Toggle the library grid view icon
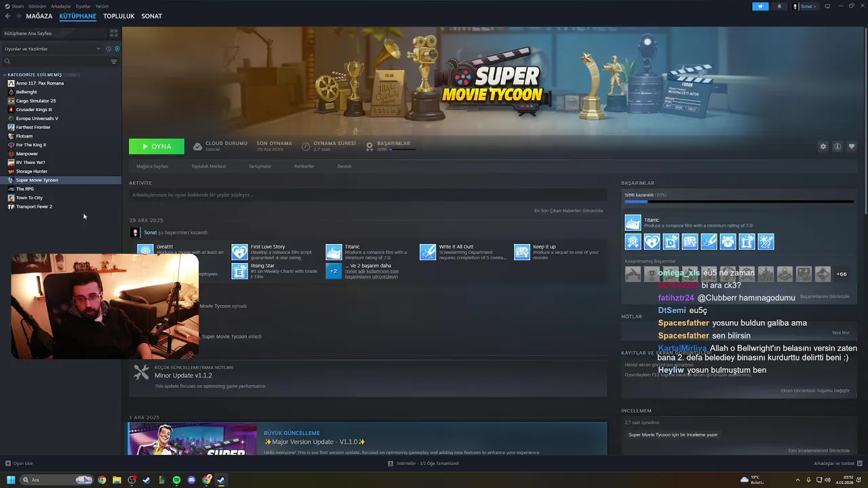This screenshot has height=488, width=868. [x=113, y=33]
